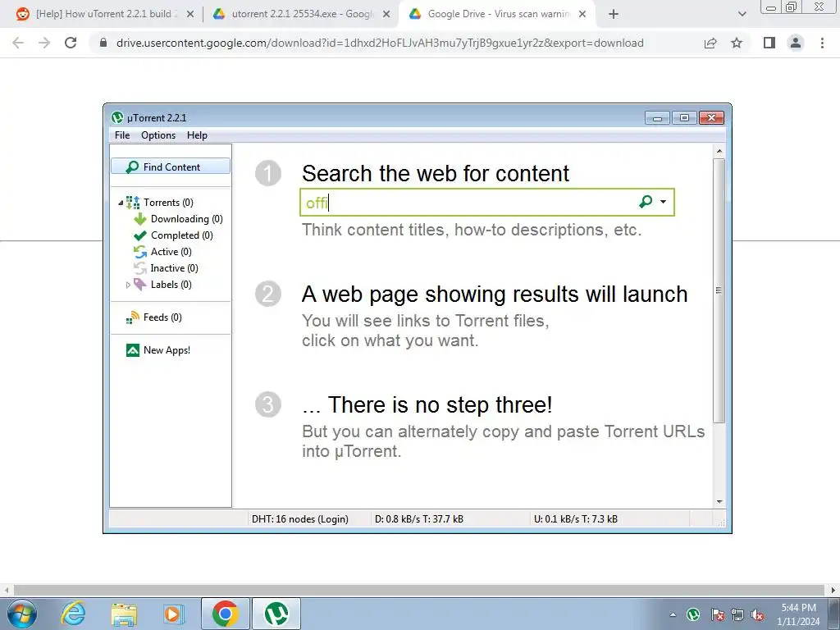Switch to the Reddit Help uTorrent tab

point(105,14)
